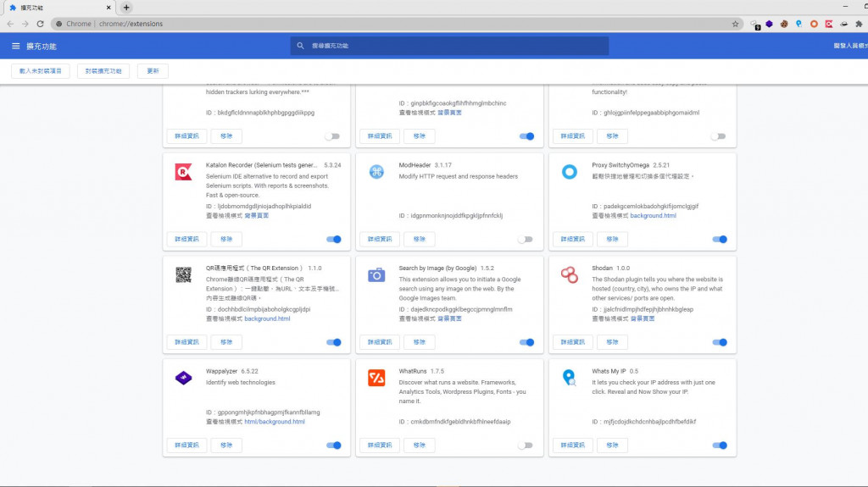The image size is (868, 487).
Task: Open 詳細資訊 for Search by Image
Action: pos(380,342)
